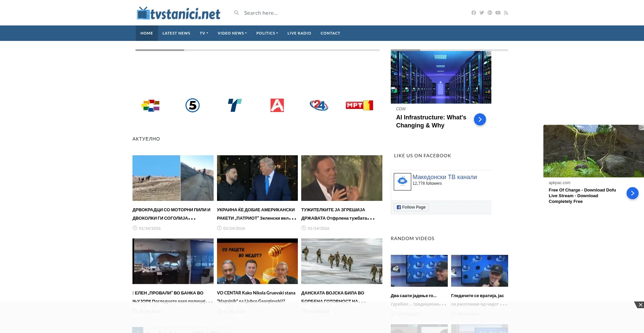Click the apkpac.com ad blue arrow button

(633, 193)
